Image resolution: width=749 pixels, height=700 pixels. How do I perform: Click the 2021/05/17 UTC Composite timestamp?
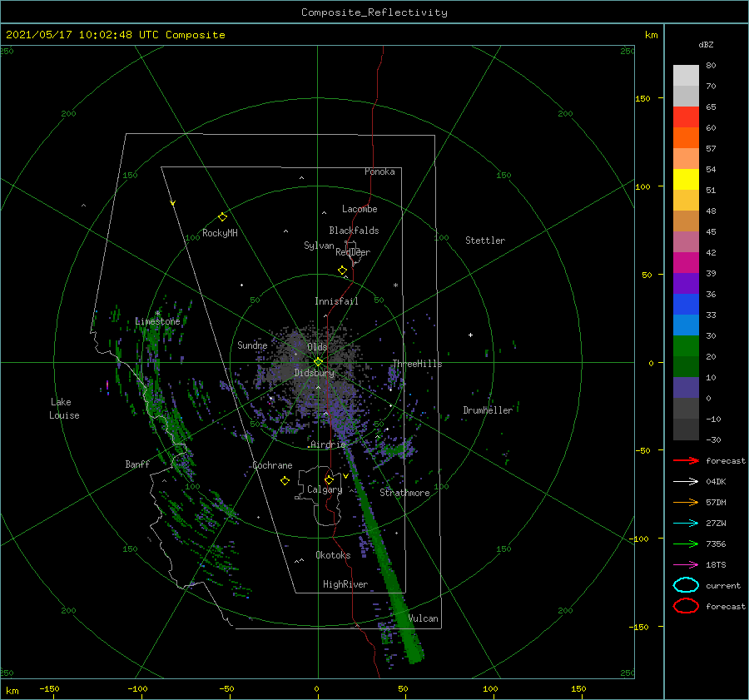click(115, 35)
